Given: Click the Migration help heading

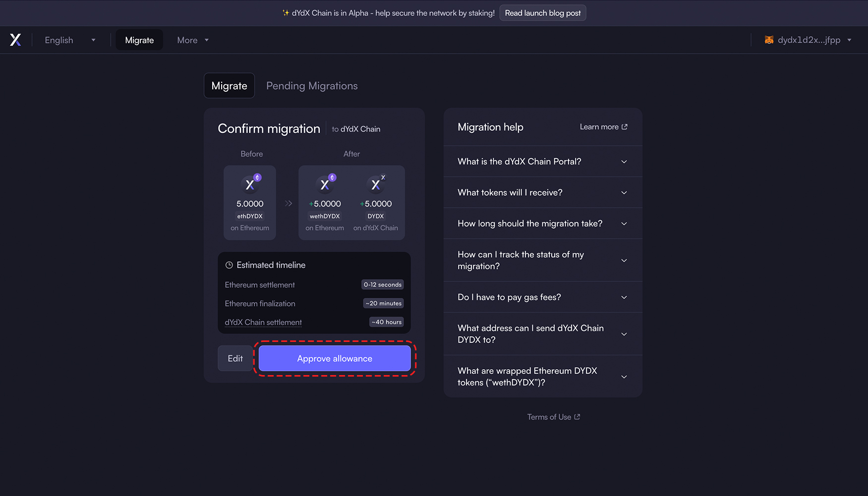Looking at the screenshot, I should pos(490,127).
